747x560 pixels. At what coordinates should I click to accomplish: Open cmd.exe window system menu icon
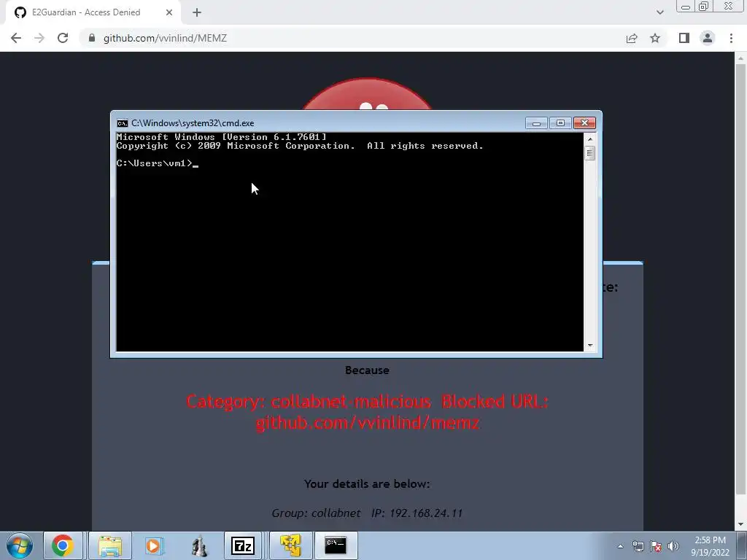(x=123, y=123)
